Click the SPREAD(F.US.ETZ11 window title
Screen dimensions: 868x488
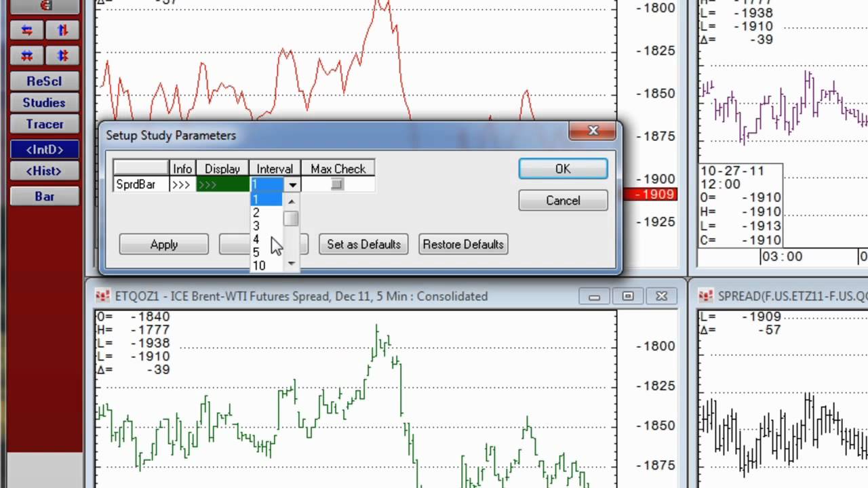point(793,296)
